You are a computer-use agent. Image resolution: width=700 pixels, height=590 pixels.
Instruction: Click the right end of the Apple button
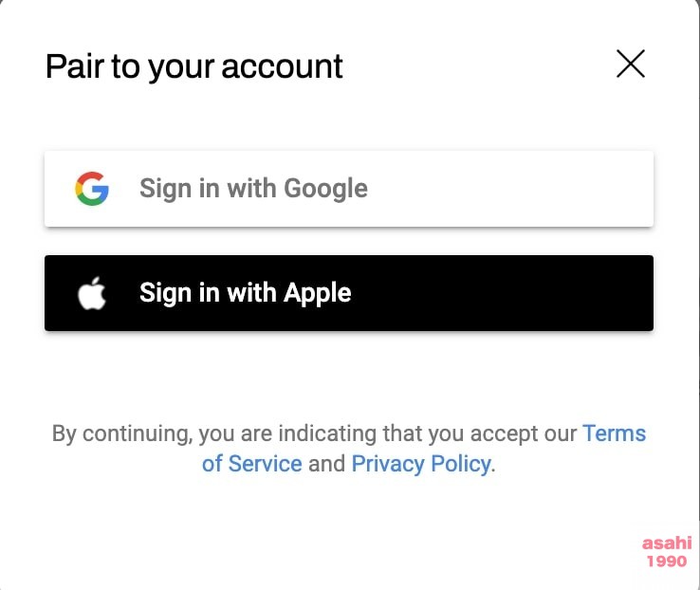coord(626,293)
